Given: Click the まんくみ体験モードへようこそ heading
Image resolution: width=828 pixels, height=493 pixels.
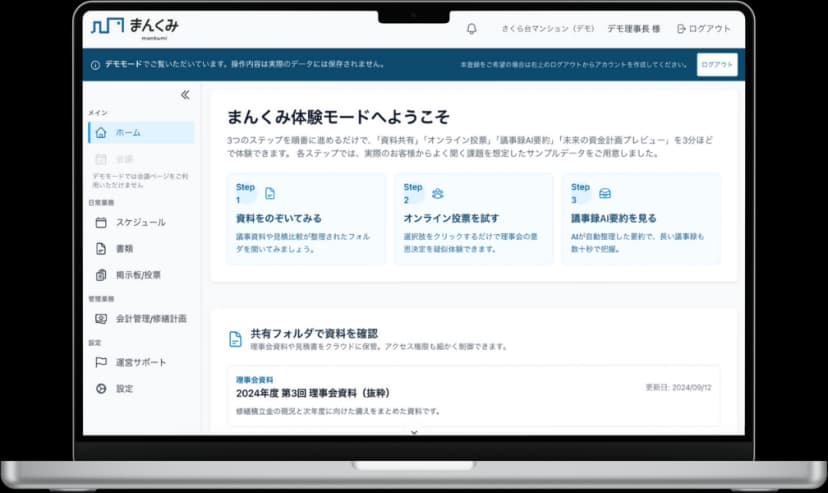Looking at the screenshot, I should (x=338, y=117).
